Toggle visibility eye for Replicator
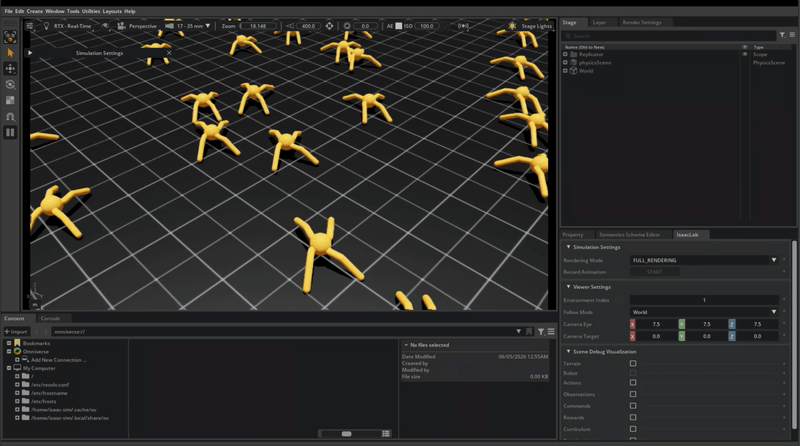The height and width of the screenshot is (446, 800). click(x=745, y=54)
